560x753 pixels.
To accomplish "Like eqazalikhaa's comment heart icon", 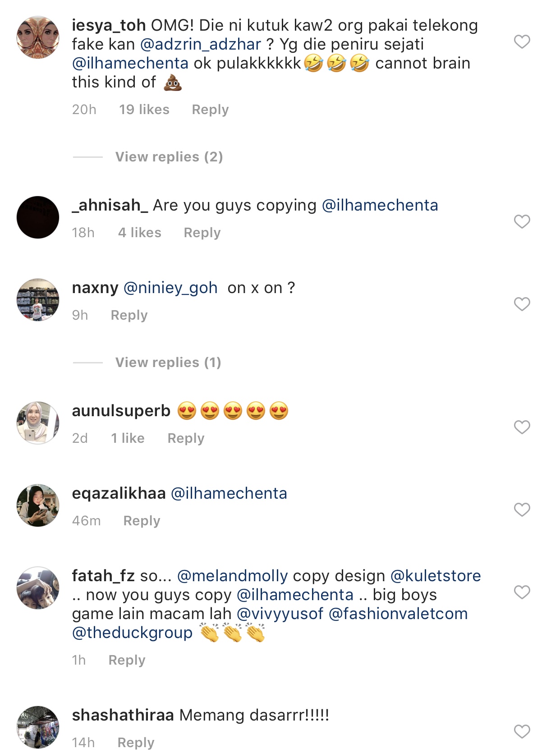I will click(x=522, y=510).
